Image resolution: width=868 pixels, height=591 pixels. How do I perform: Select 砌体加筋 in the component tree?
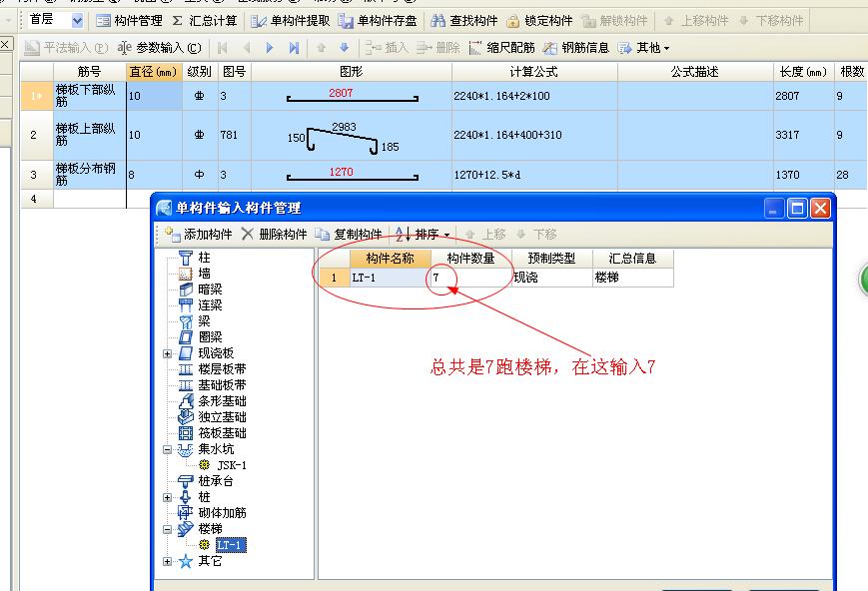click(x=222, y=513)
